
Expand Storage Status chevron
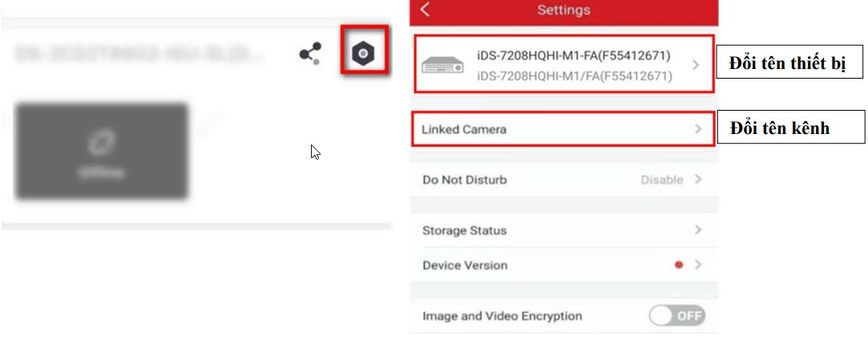coord(698,230)
